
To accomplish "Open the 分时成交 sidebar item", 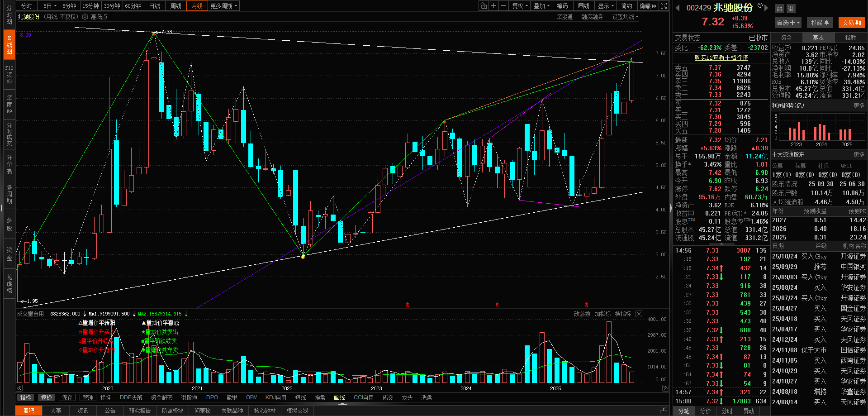I will [x=9, y=134].
